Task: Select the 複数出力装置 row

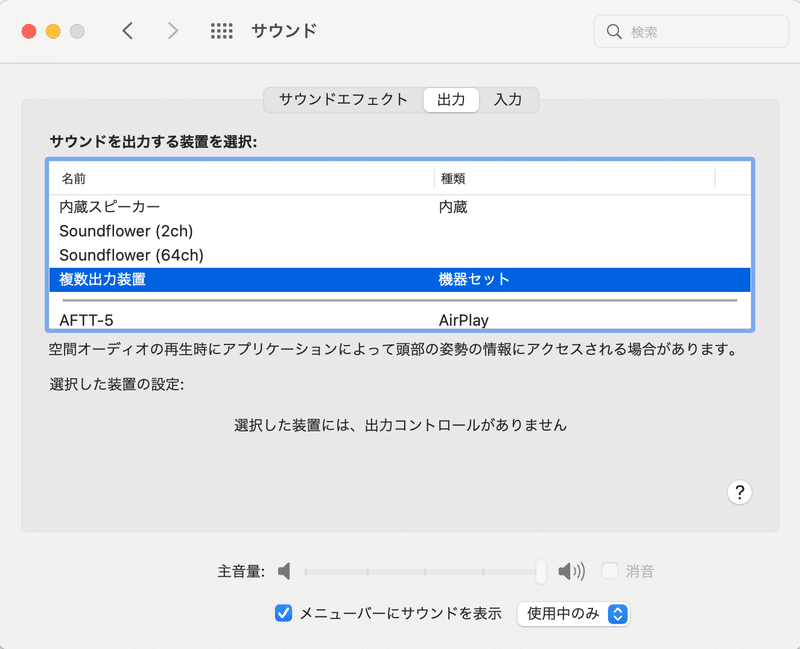Action: pyautogui.click(x=400, y=280)
